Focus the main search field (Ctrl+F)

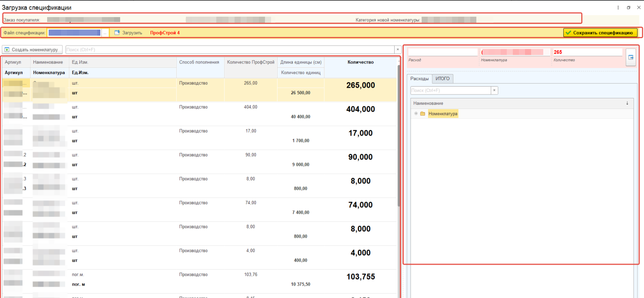[x=230, y=50]
